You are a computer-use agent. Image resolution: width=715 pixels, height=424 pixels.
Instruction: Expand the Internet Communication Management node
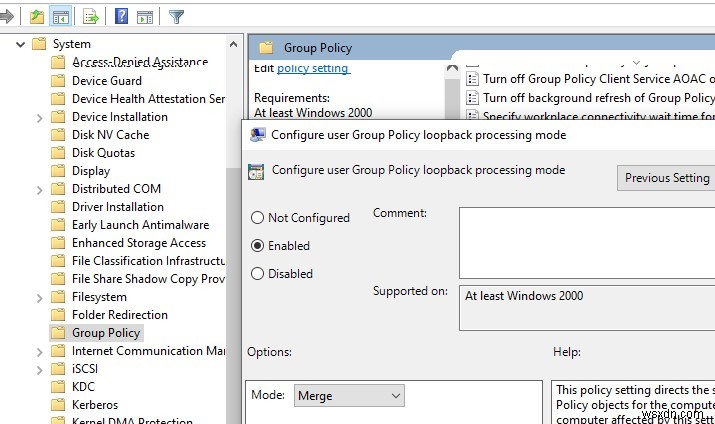[x=40, y=352]
